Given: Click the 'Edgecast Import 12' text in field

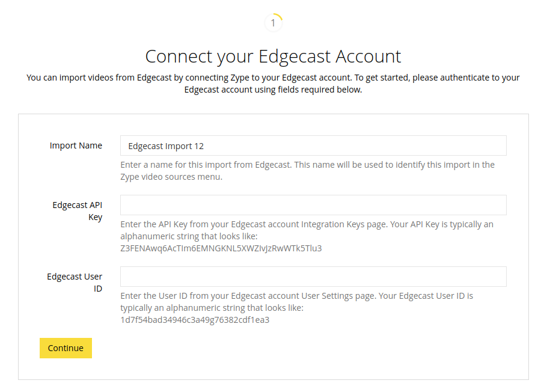Looking at the screenshot, I should pyautogui.click(x=166, y=146).
